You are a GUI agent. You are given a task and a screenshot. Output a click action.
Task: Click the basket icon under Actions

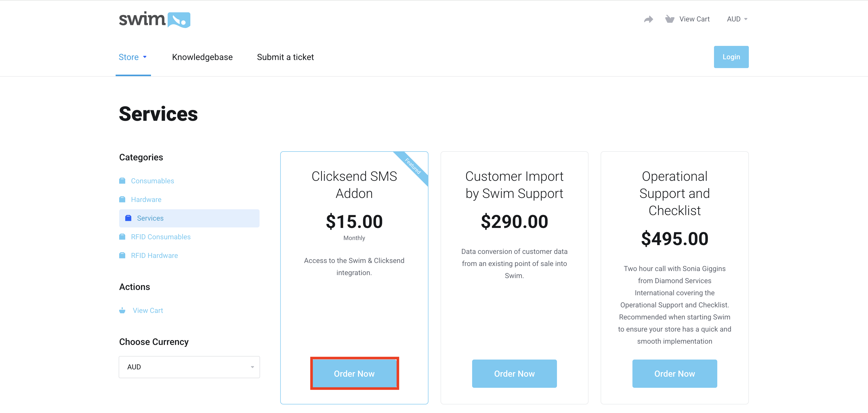click(x=122, y=310)
